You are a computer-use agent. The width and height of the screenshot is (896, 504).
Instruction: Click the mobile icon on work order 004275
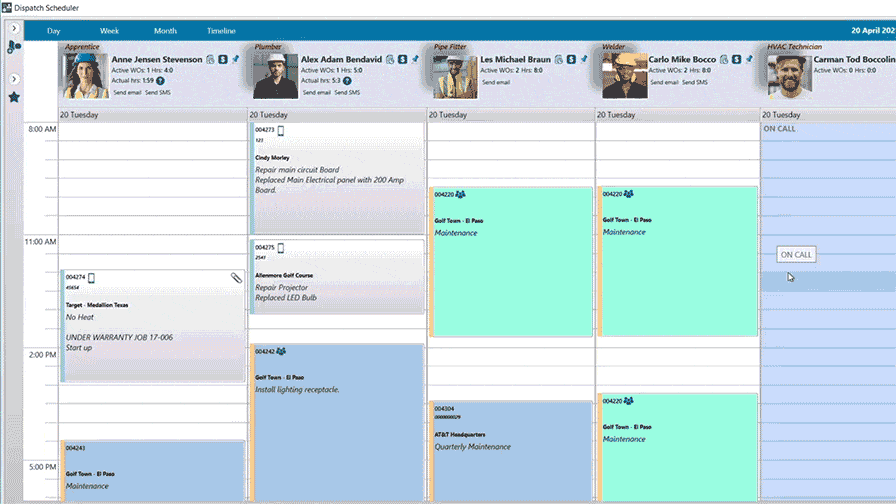(x=281, y=248)
